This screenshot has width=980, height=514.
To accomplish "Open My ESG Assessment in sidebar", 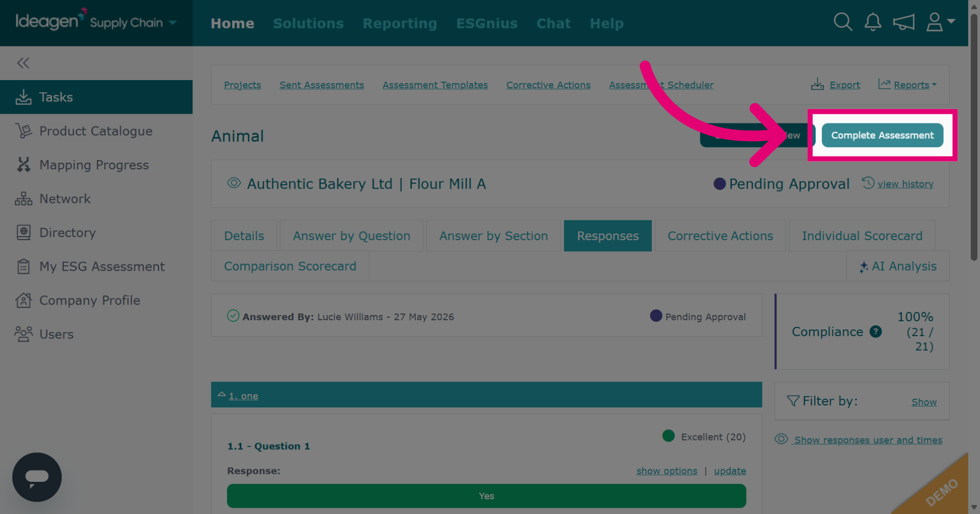I will (x=96, y=266).
